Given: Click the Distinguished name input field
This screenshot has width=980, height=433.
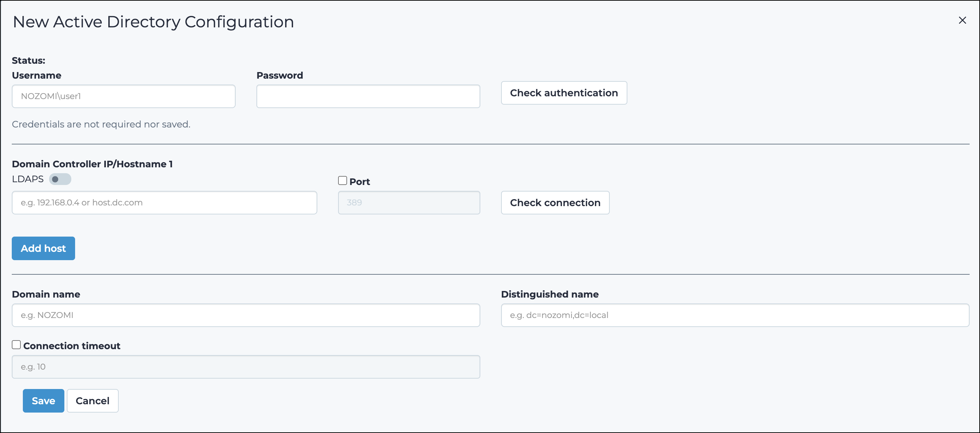Looking at the screenshot, I should click(735, 315).
